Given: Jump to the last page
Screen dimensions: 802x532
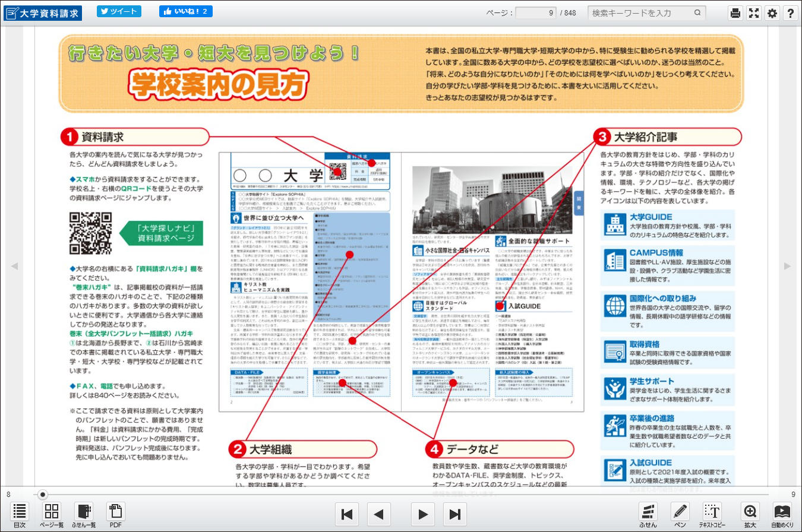Looking at the screenshot, I should pyautogui.click(x=455, y=514).
